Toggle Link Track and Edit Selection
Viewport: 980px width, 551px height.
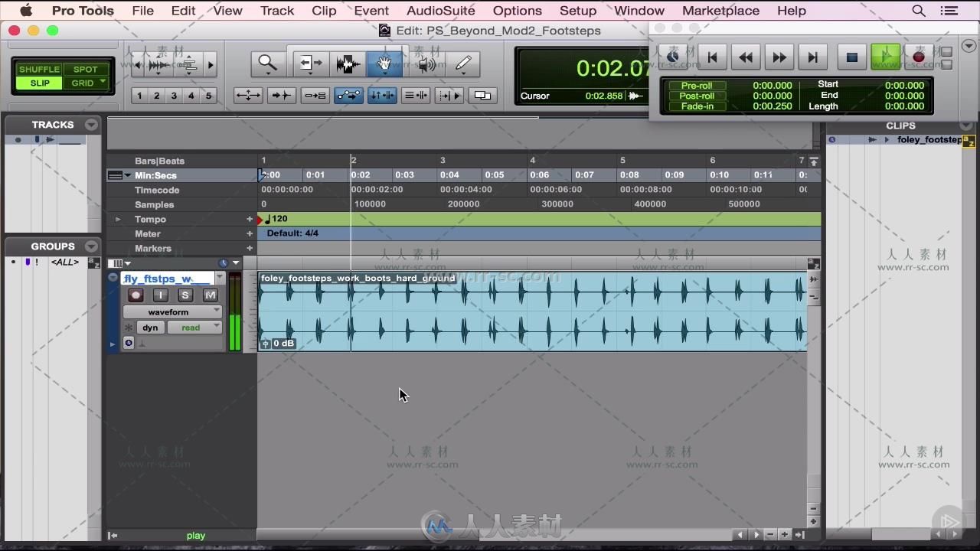click(x=416, y=96)
